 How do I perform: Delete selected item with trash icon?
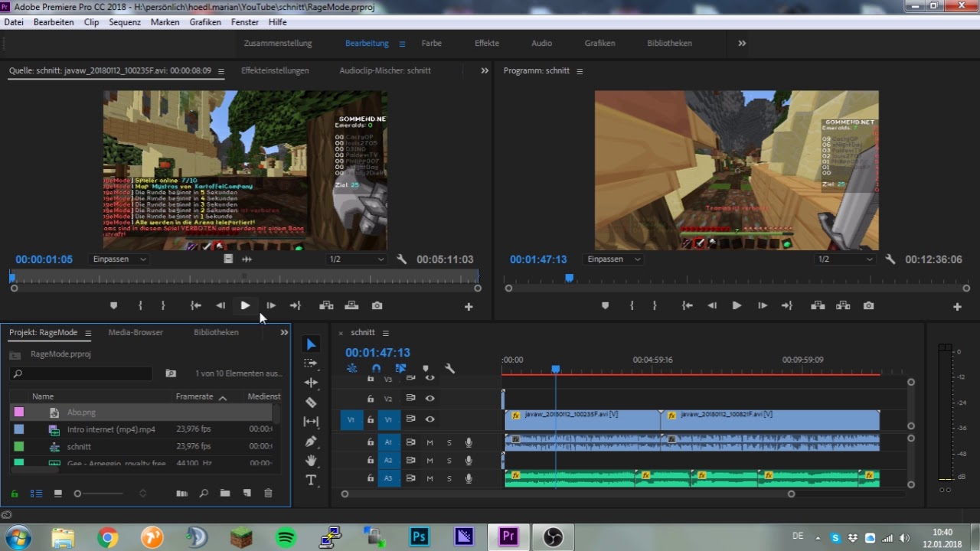tap(268, 494)
